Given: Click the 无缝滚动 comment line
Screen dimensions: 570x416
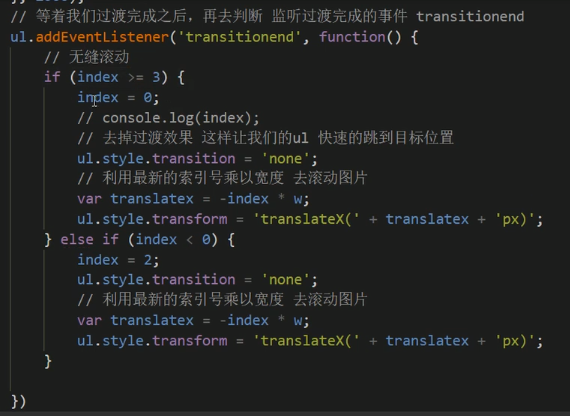Looking at the screenshot, I should pyautogui.click(x=87, y=57).
